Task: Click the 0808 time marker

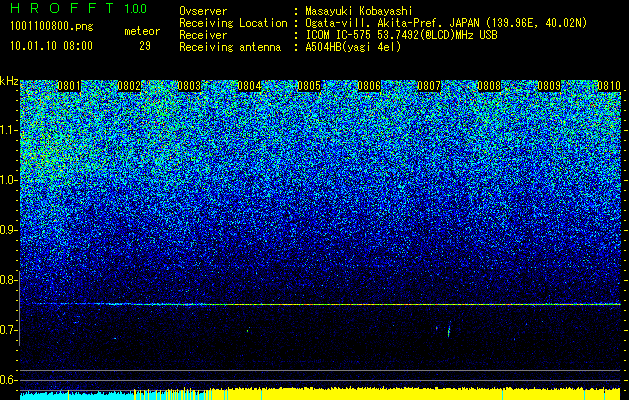Action: (x=489, y=86)
